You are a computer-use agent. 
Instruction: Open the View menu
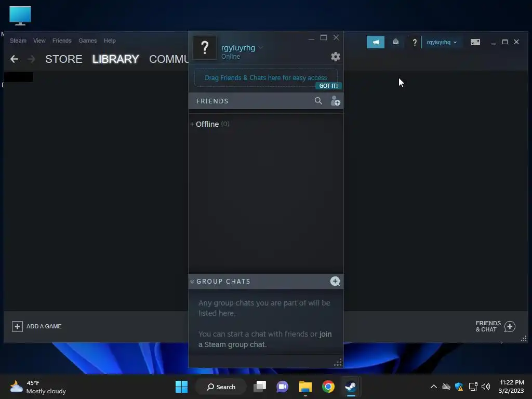[x=39, y=41]
